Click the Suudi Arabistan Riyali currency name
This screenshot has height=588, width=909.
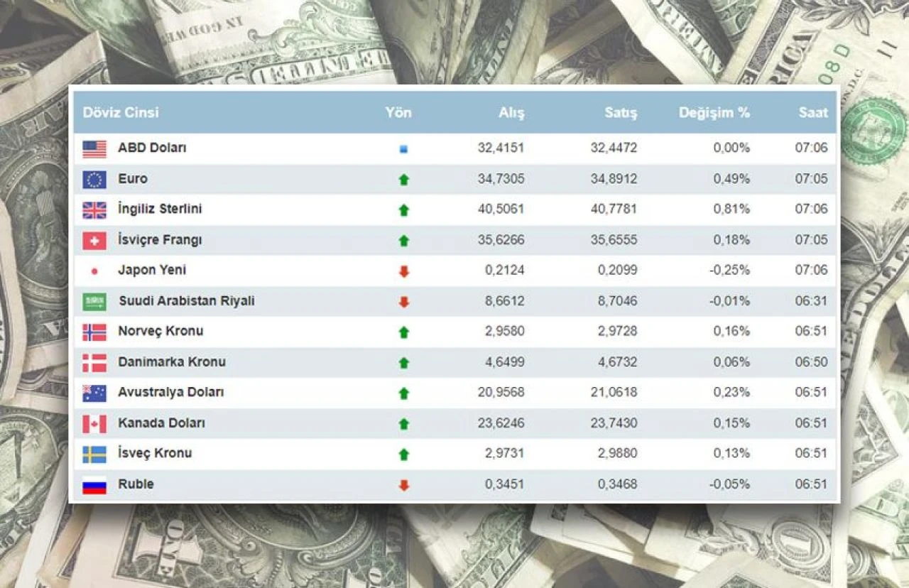186,300
